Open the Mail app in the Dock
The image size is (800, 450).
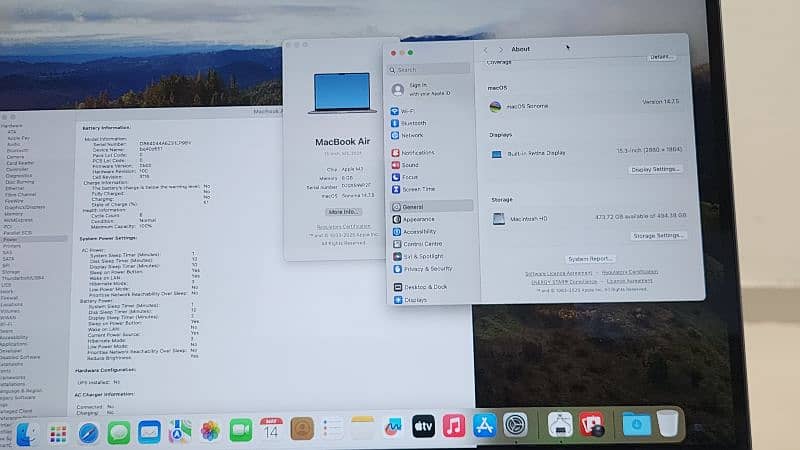click(149, 432)
